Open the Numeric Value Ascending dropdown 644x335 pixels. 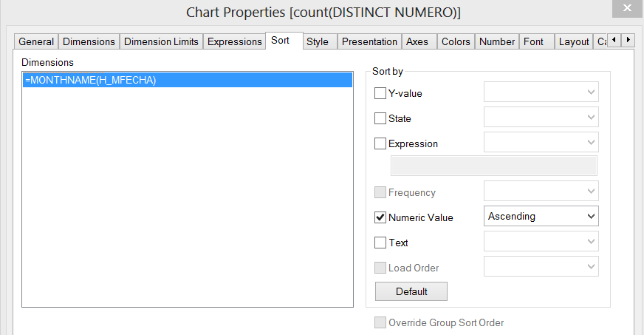point(541,216)
